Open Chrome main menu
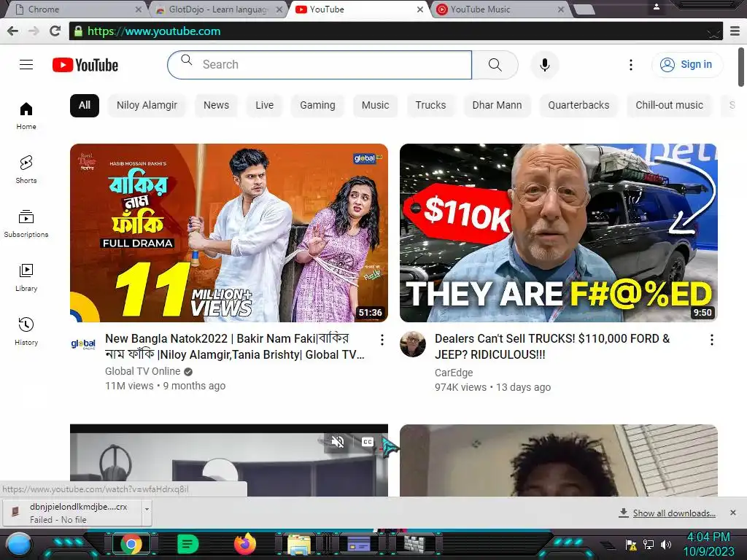The width and height of the screenshot is (747, 560). [x=735, y=31]
